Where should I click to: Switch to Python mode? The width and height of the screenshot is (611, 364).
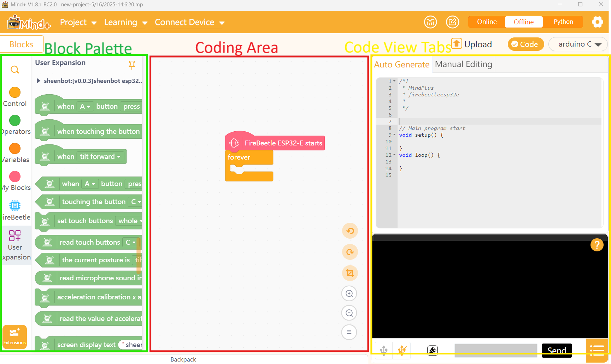[563, 22]
